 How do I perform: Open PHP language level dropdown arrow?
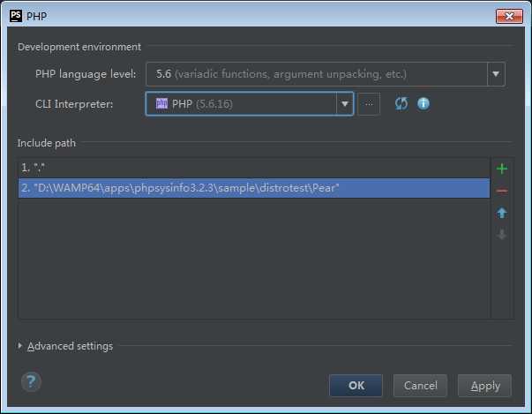496,74
